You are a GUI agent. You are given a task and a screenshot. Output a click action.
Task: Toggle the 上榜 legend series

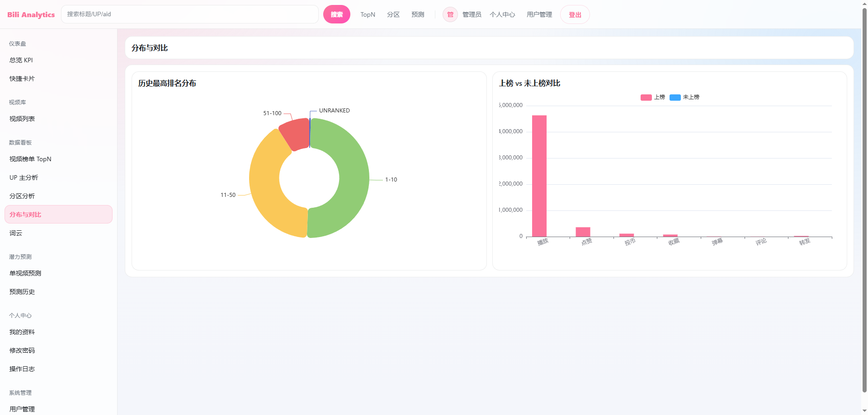click(653, 97)
